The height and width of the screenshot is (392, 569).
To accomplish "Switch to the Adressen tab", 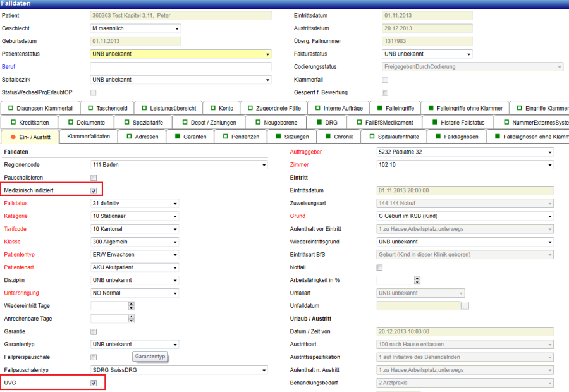I will point(142,137).
